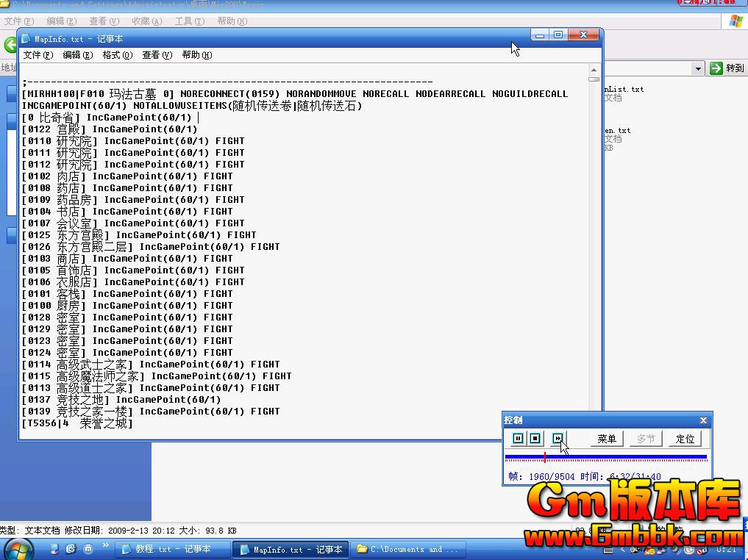This screenshot has height=560, width=748.
Task: Open the 查看(V) menu in Notepad
Action: pyautogui.click(x=157, y=55)
